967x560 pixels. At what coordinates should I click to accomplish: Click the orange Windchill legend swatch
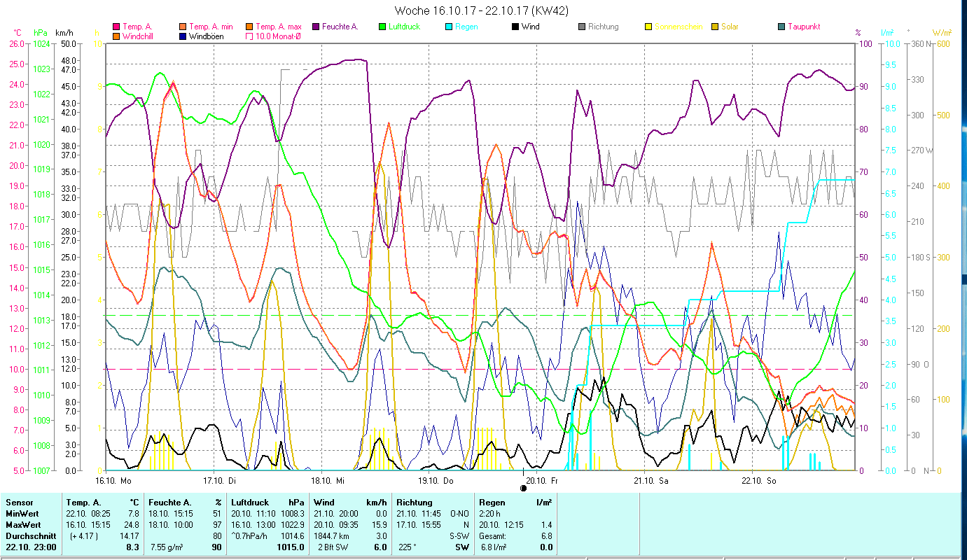pos(116,36)
